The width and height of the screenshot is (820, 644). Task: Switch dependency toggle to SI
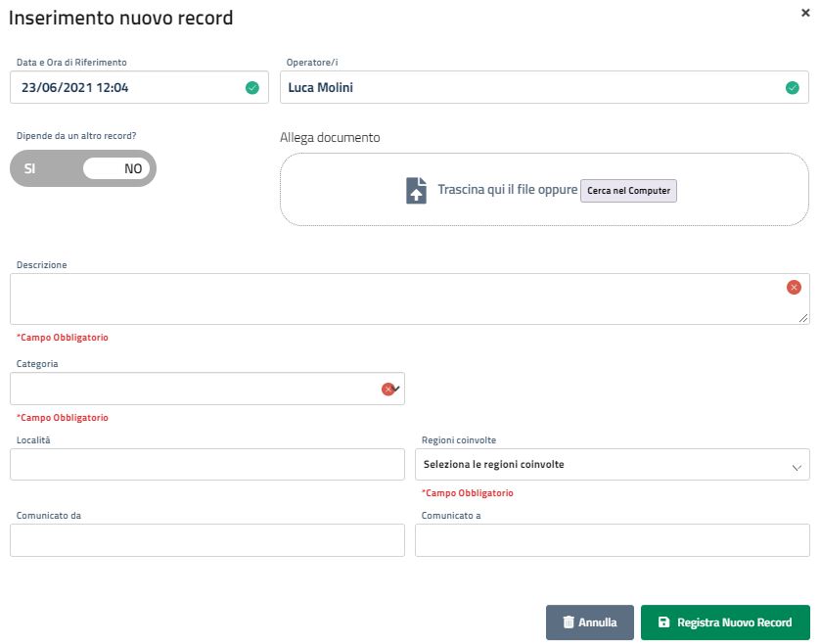(29, 168)
